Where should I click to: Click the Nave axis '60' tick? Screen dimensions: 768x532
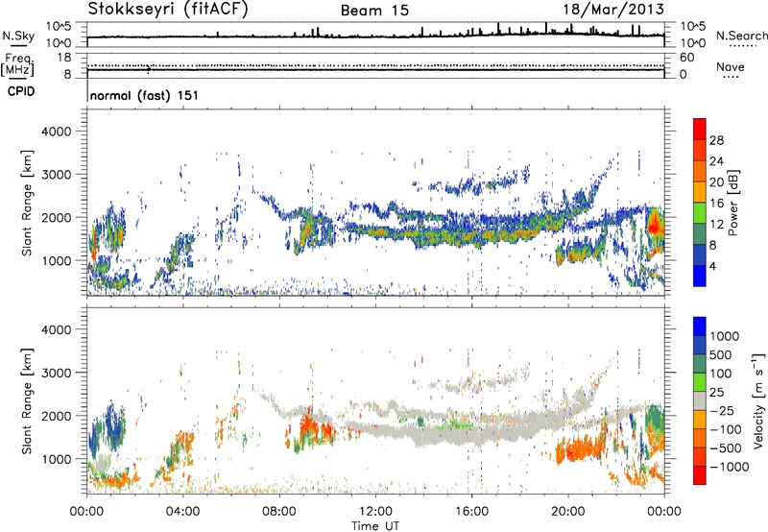tap(686, 58)
